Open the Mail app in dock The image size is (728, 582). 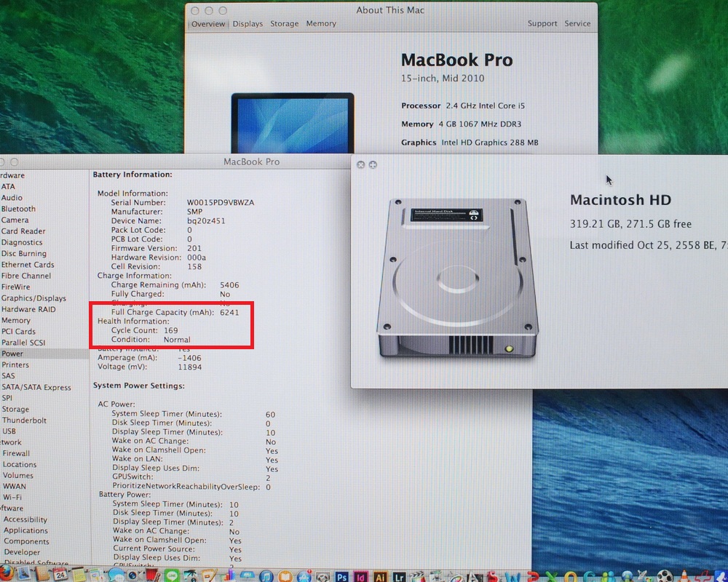(x=23, y=575)
